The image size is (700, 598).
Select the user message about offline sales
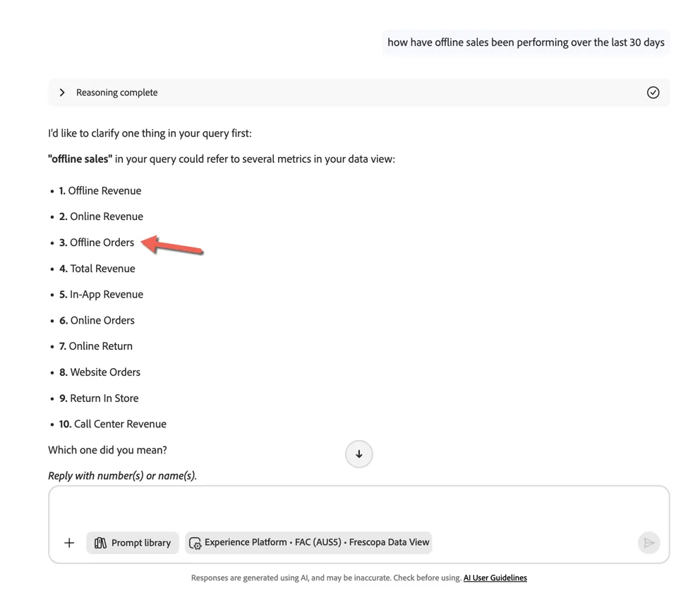coord(526,42)
